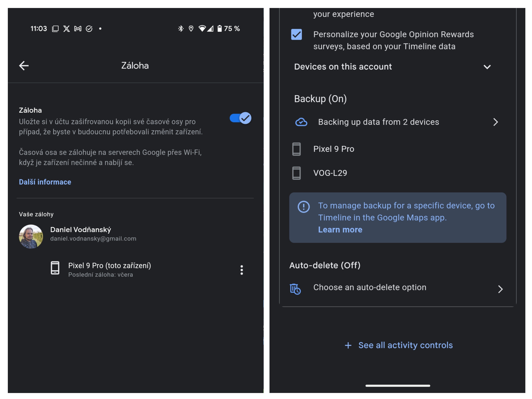Tap the Bluetooth status icon
This screenshot has height=399, width=532.
click(x=181, y=29)
